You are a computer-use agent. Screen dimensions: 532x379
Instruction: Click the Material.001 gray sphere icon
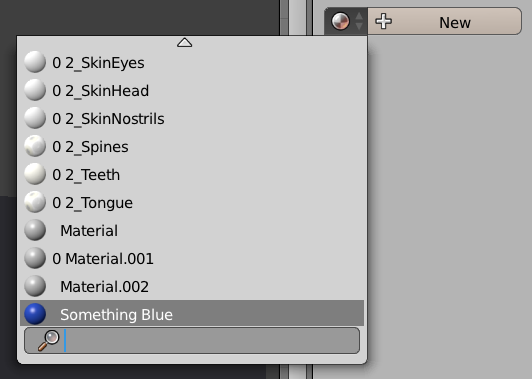[x=35, y=258]
